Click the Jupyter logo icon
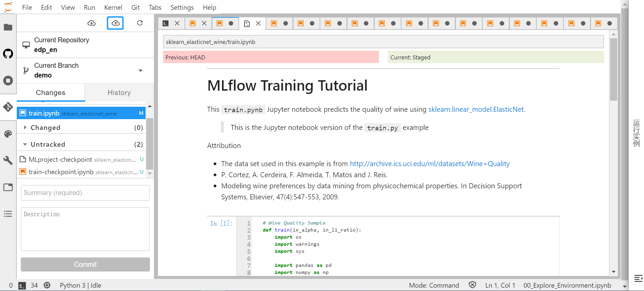644x291 pixels. (8, 7)
